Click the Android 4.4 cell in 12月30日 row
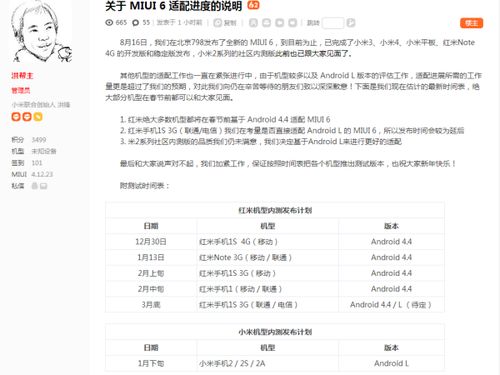The image size is (500, 375). point(391,242)
